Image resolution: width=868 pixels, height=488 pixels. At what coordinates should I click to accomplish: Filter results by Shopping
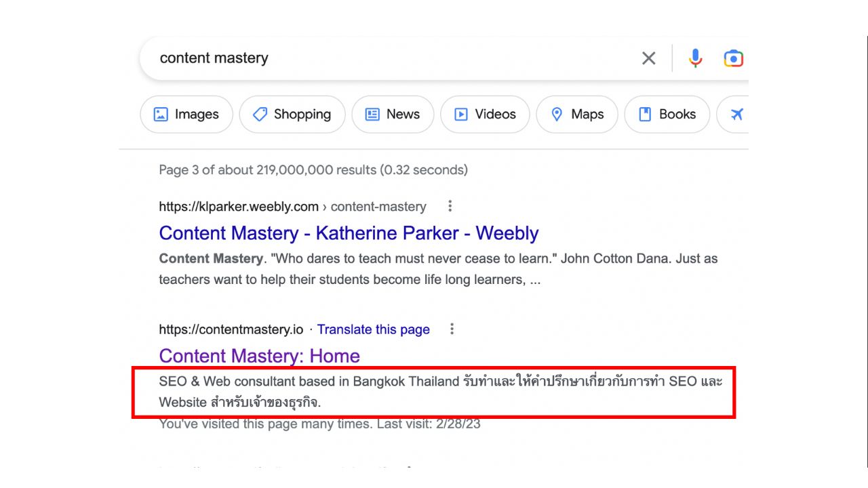[292, 115]
